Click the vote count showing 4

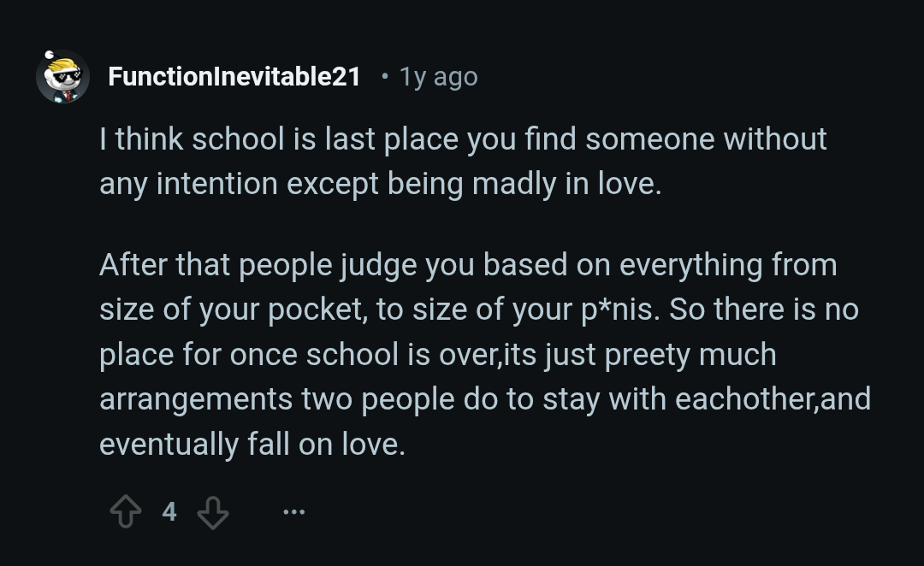coord(169,512)
